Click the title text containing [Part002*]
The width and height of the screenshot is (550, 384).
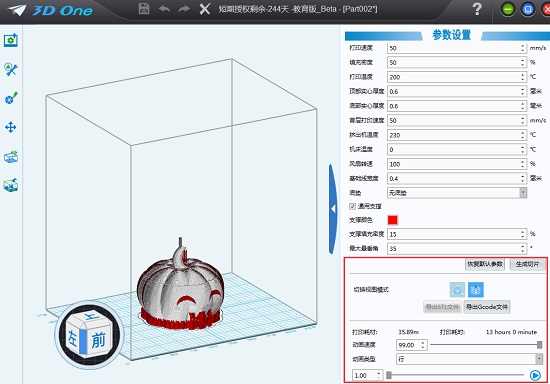point(298,9)
